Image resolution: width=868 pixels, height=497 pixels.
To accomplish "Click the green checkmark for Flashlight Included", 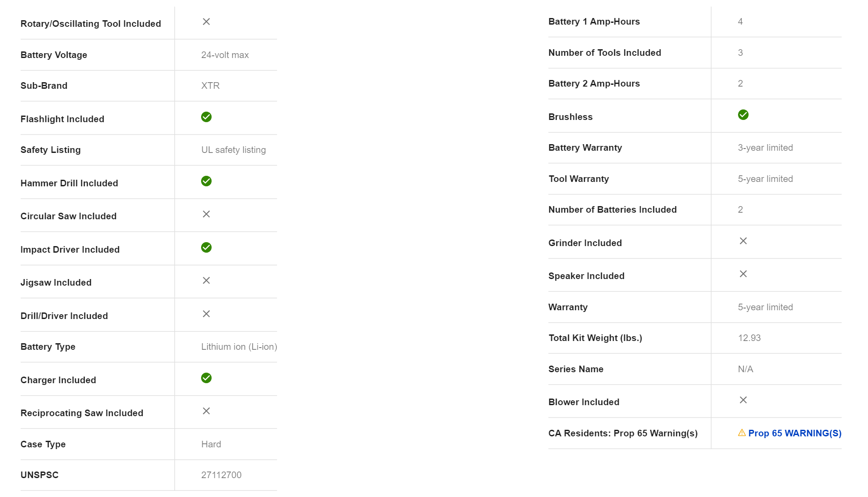I will click(x=206, y=117).
